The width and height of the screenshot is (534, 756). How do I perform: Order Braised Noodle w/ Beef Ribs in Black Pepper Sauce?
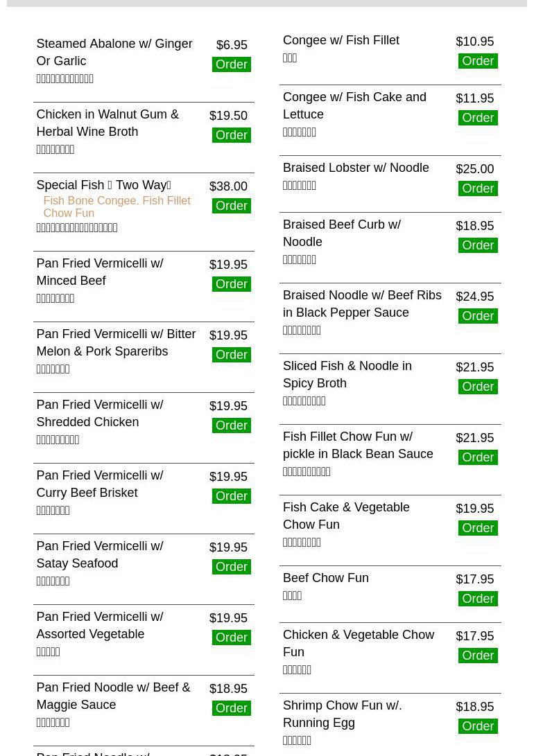coord(478,316)
